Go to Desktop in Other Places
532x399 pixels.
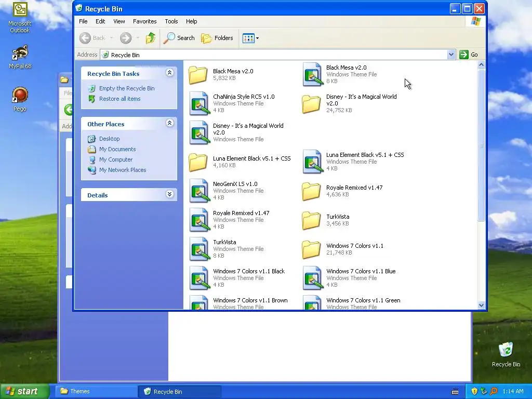pyautogui.click(x=109, y=139)
